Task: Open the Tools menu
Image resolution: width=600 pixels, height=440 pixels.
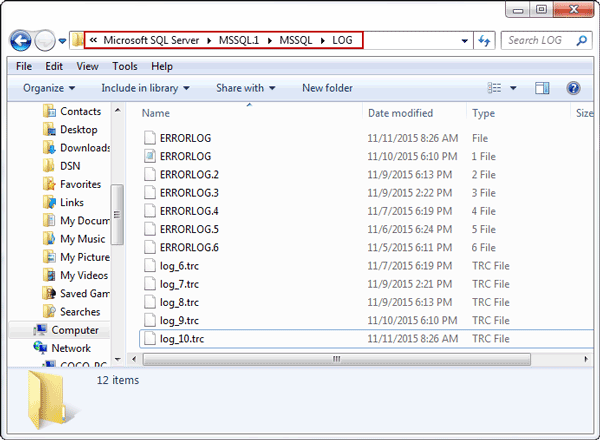Action: click(125, 66)
